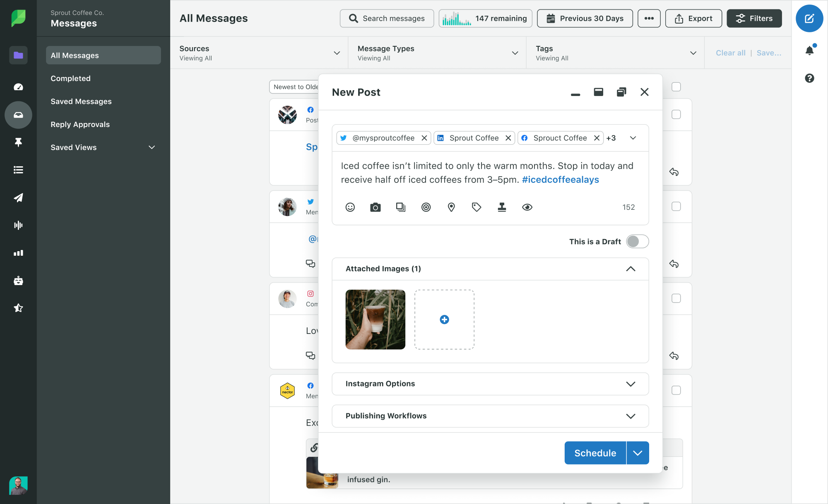Expand the Publishing Workflows section

[x=631, y=415]
